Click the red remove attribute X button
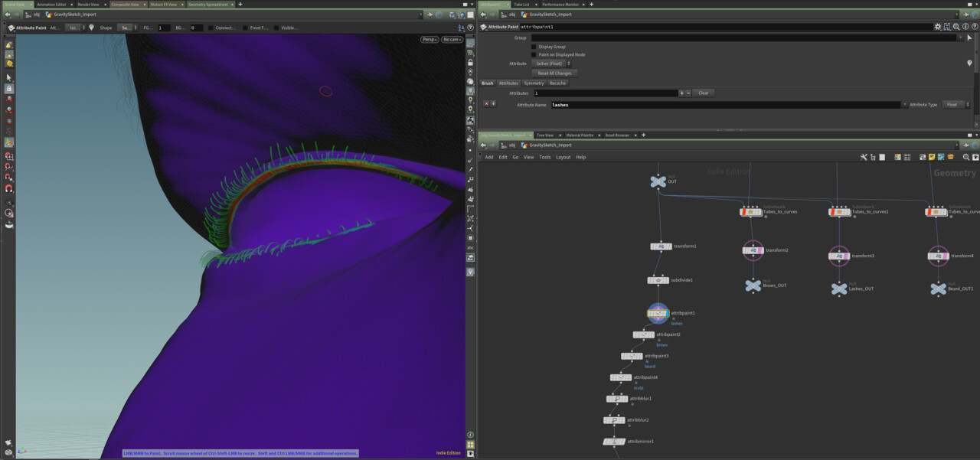Viewport: 980px width, 460px height. [x=486, y=104]
